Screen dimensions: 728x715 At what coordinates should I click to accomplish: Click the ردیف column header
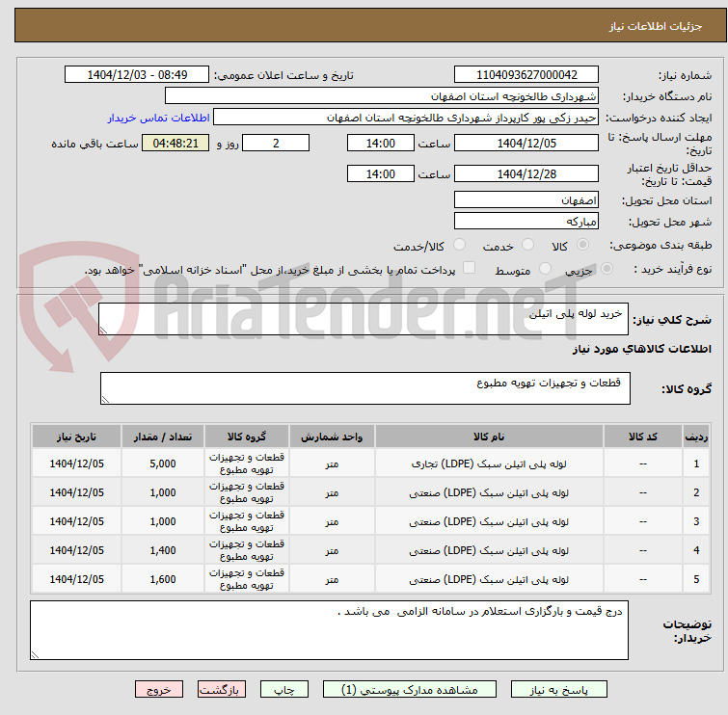point(696,437)
